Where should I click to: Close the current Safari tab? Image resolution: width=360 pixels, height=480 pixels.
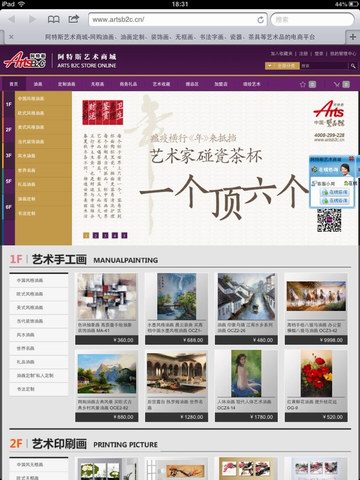point(11,37)
